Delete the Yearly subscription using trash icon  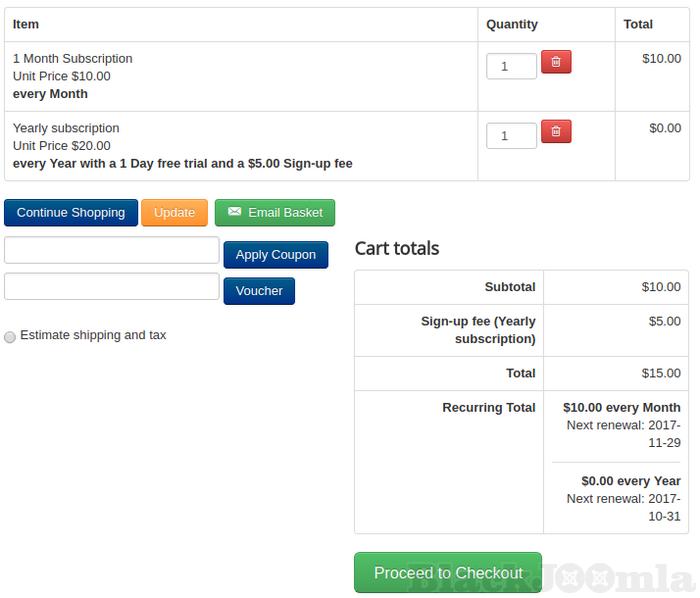tap(556, 132)
